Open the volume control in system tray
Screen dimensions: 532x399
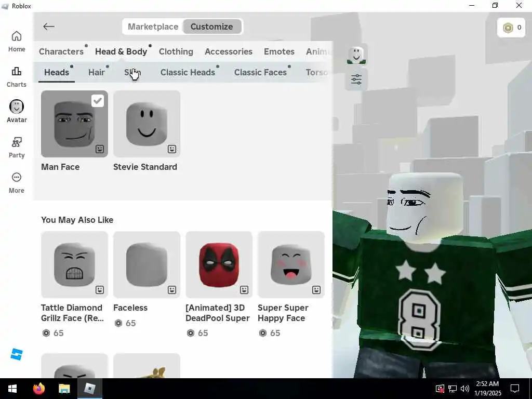coord(465,389)
